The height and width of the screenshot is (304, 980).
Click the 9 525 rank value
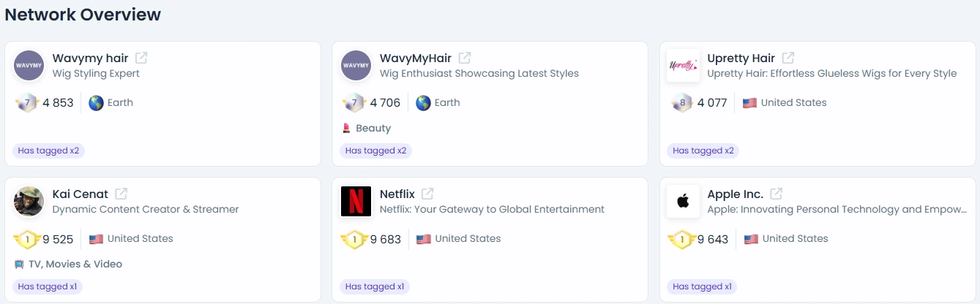pyautogui.click(x=59, y=239)
